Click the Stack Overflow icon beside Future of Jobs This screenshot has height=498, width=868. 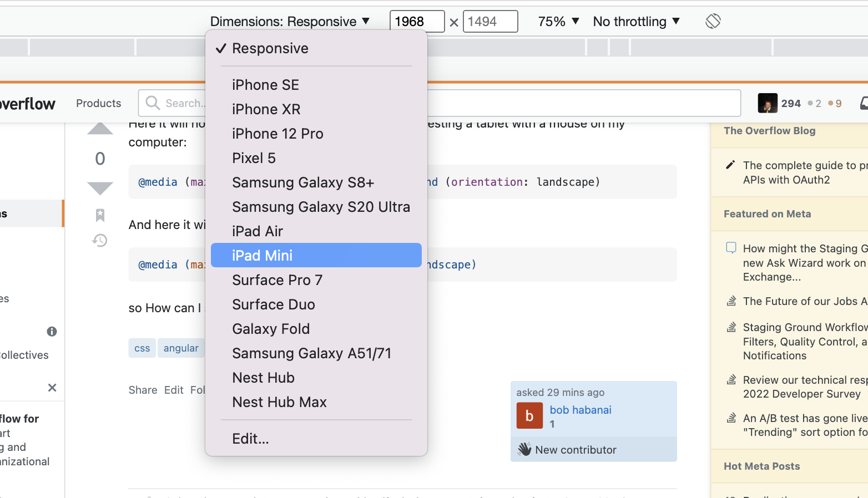[731, 301]
